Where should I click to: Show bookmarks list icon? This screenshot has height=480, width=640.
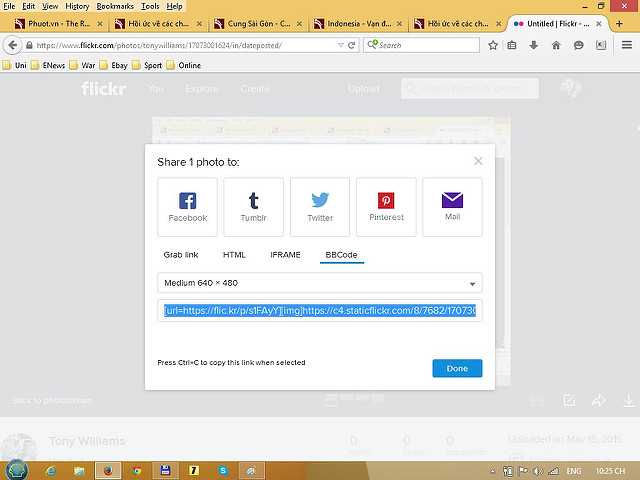[512, 45]
